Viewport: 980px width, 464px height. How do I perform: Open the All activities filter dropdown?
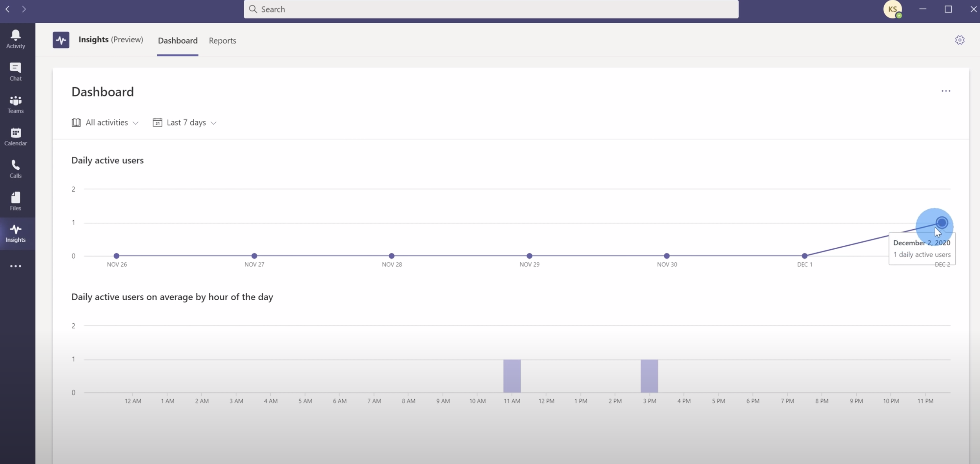pyautogui.click(x=105, y=122)
